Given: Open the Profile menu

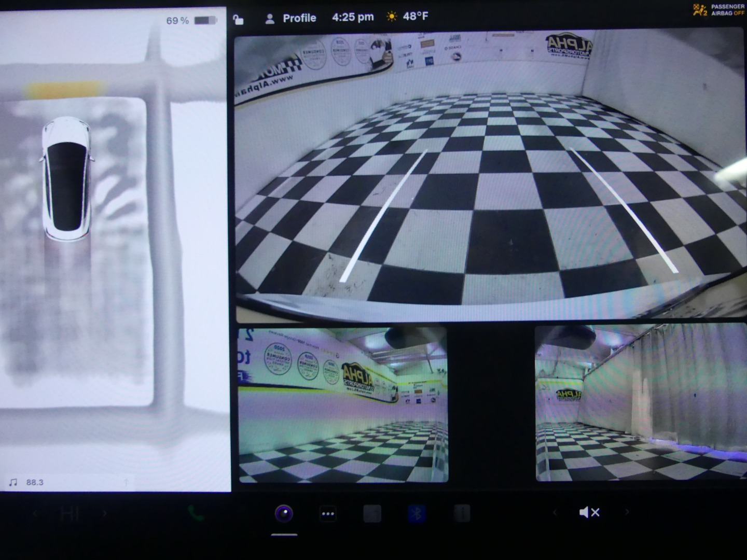Looking at the screenshot, I should 291,18.
